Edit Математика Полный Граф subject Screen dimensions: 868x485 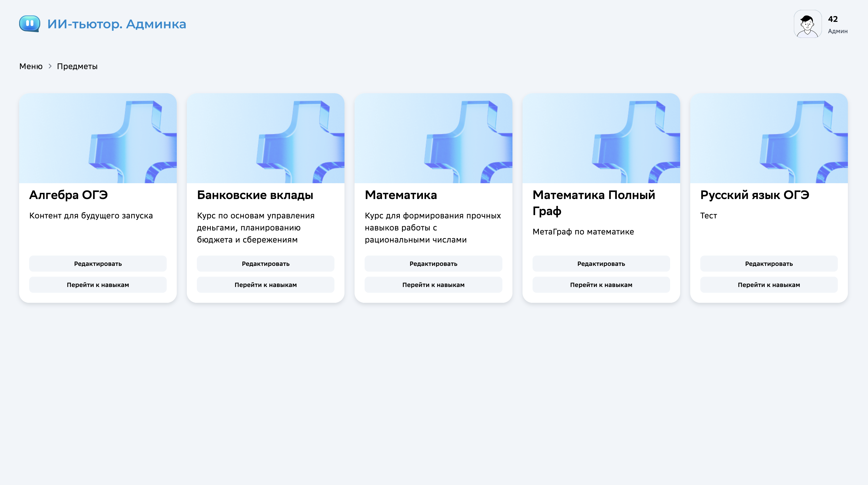tap(601, 264)
